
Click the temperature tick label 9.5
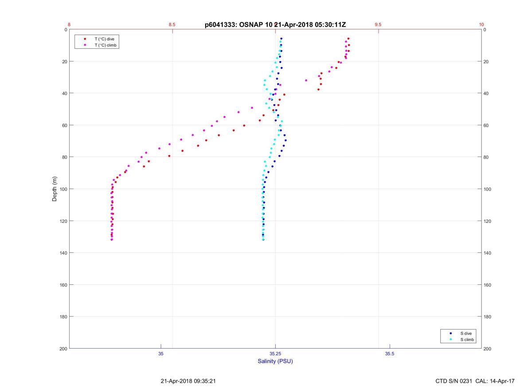pyautogui.click(x=378, y=24)
